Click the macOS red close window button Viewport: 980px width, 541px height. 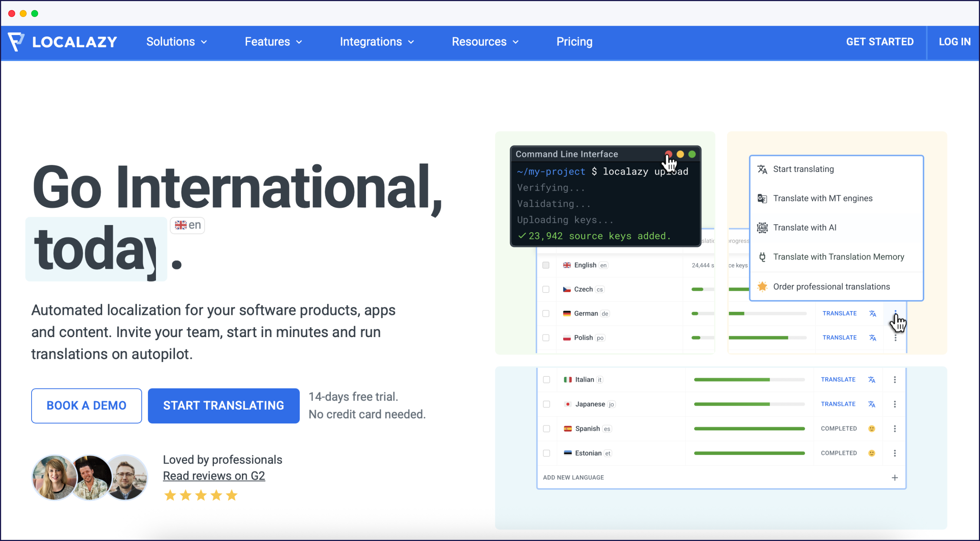tap(11, 13)
